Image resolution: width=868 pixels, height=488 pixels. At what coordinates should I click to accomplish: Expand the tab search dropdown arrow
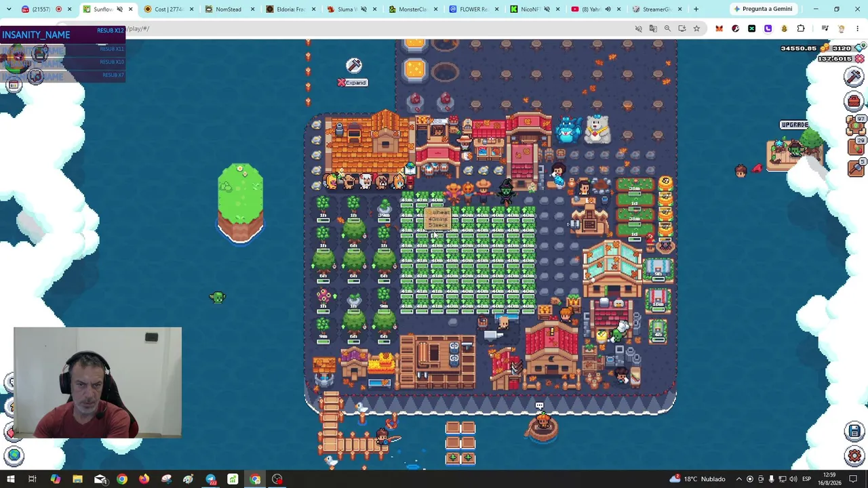9,9
